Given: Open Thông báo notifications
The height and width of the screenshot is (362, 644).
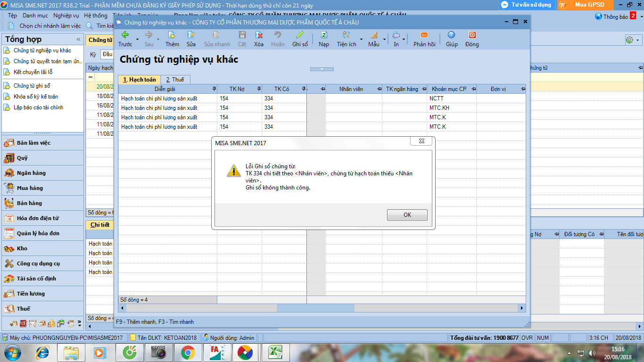Looking at the screenshot, I should [616, 16].
